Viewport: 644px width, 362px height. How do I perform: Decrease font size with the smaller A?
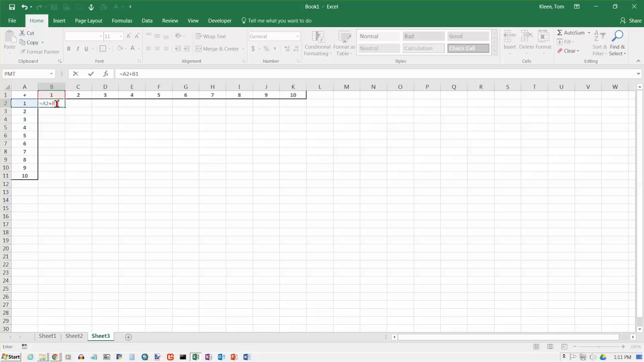click(x=137, y=36)
